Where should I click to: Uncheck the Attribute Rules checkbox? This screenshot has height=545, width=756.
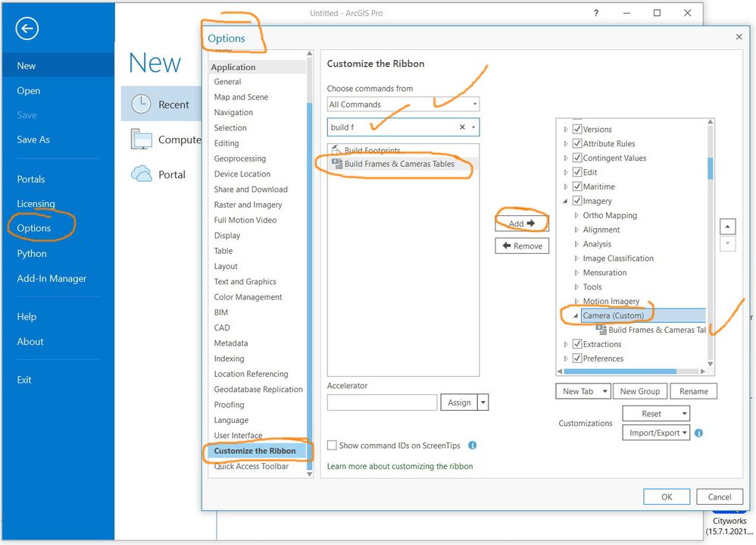[x=577, y=143]
